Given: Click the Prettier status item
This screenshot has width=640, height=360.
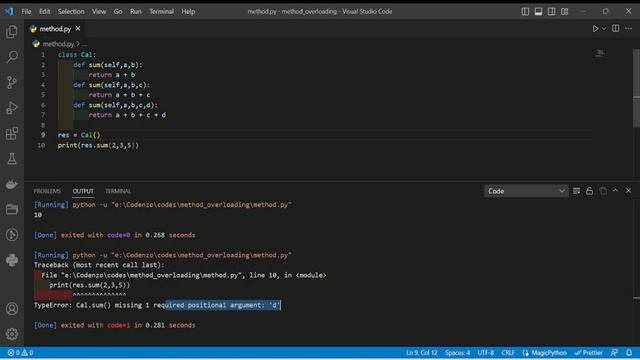Looking at the screenshot, I should tap(589, 353).
